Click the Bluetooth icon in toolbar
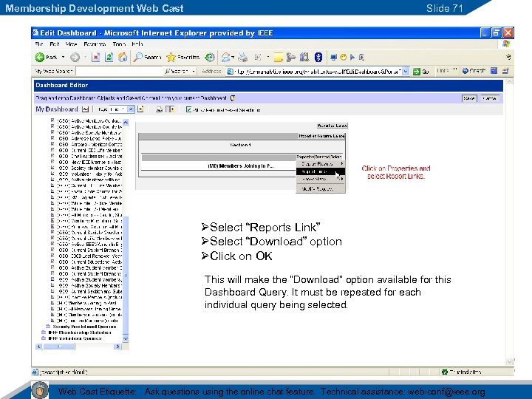This screenshot has height=399, width=532. (318, 58)
